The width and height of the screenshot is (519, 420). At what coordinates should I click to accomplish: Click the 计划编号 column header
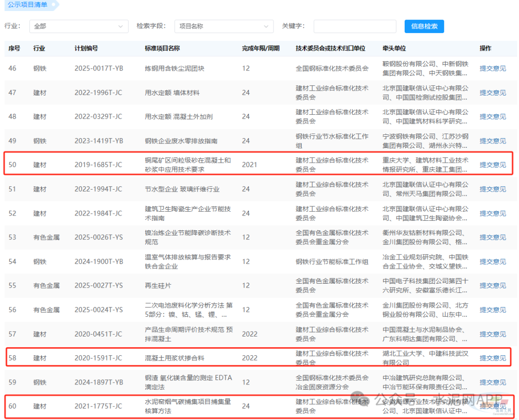[86, 48]
